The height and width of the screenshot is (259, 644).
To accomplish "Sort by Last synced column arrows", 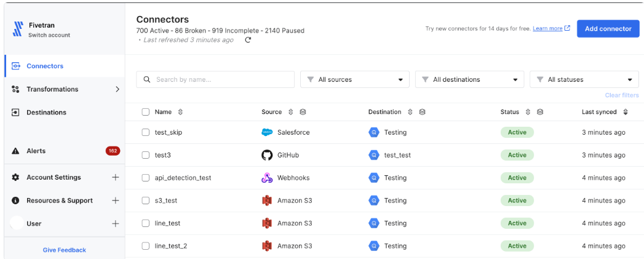I will [x=626, y=112].
